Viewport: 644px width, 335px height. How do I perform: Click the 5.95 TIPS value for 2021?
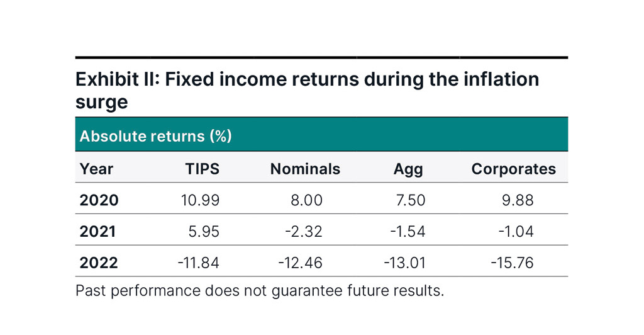203,231
